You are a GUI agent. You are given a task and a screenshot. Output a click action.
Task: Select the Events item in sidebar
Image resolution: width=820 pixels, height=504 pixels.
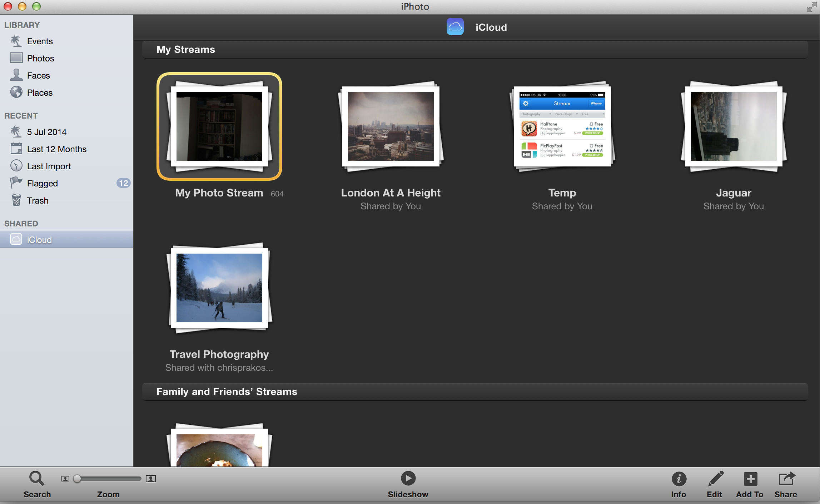click(x=40, y=41)
